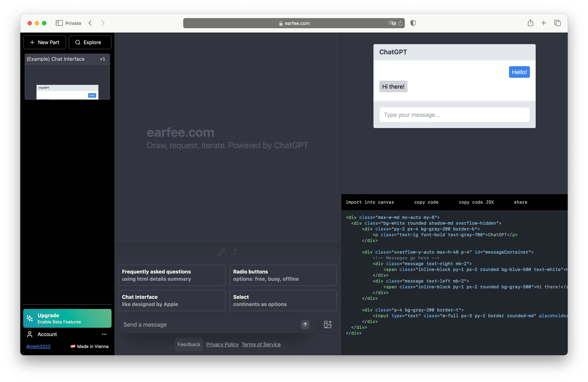Click the send message arrow button
The width and height of the screenshot is (588, 382).
pos(305,324)
